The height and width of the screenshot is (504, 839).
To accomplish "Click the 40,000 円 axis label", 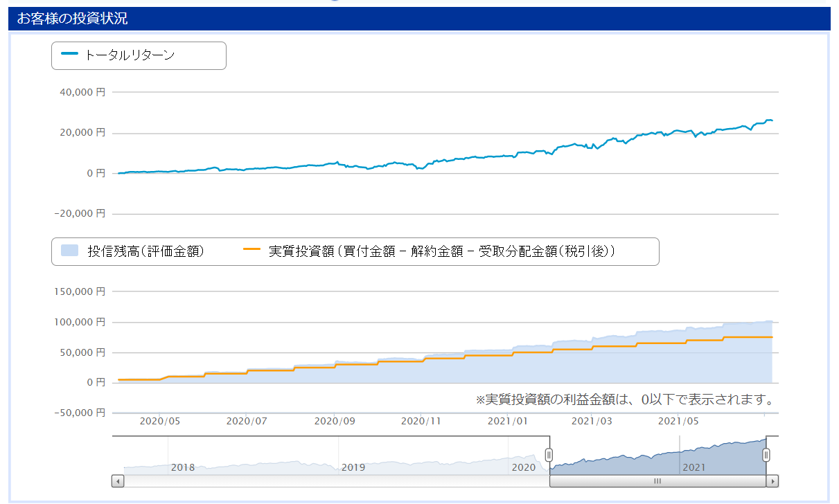I will click(84, 92).
